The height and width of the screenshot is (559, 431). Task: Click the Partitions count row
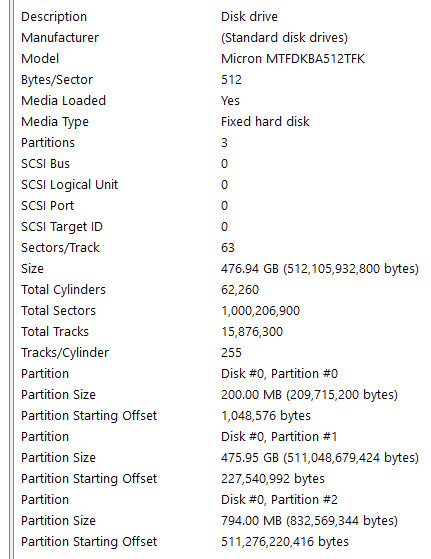point(222,143)
